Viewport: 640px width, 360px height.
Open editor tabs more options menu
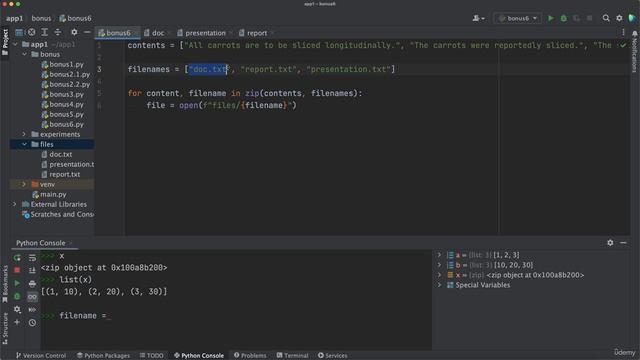(x=623, y=33)
